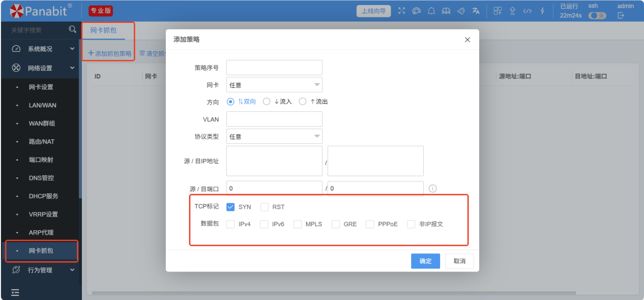Enable the IPv6 packet checkbox
Screen dimensions: 644x300
click(264, 224)
